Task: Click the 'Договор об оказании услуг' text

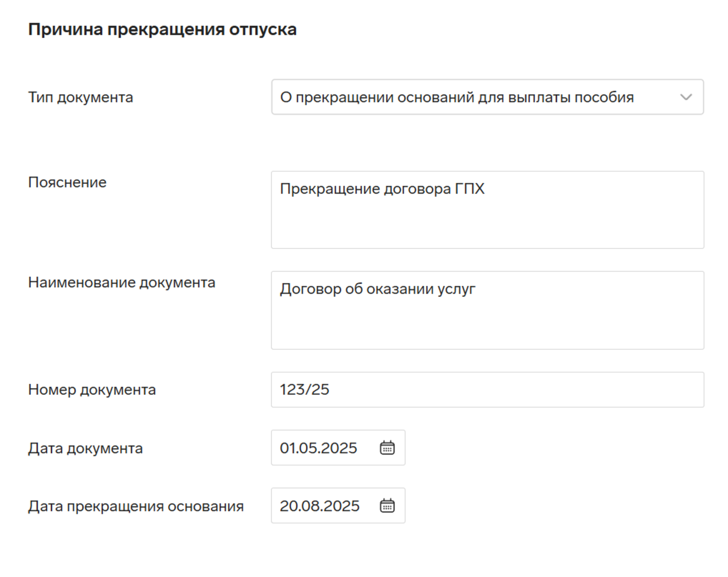Action: coord(377,289)
